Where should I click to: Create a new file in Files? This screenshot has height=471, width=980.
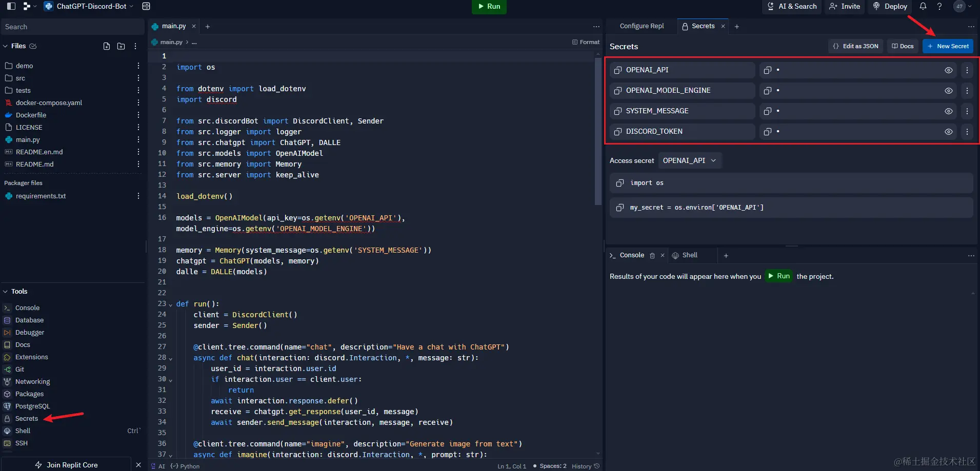[107, 46]
